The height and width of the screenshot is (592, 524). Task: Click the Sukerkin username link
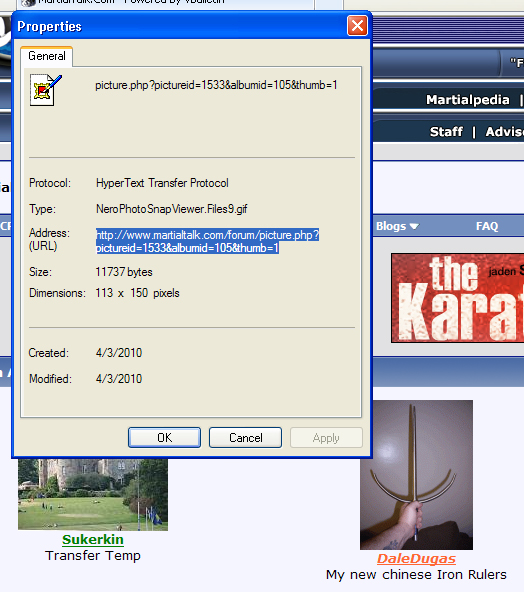coord(93,540)
